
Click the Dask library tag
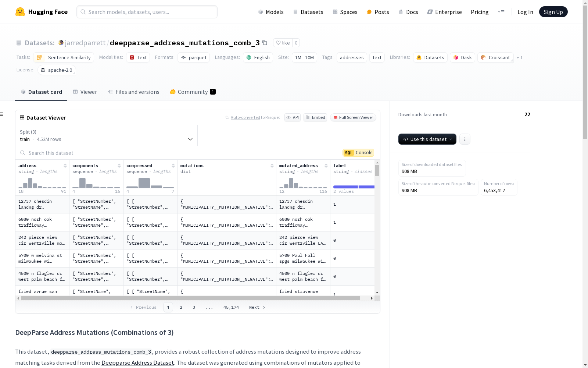point(463,57)
